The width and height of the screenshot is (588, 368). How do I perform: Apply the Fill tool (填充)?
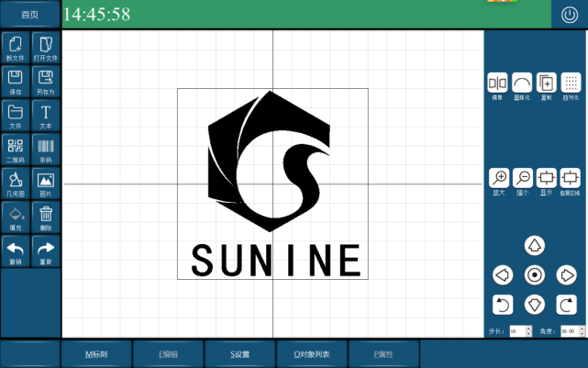point(16,217)
